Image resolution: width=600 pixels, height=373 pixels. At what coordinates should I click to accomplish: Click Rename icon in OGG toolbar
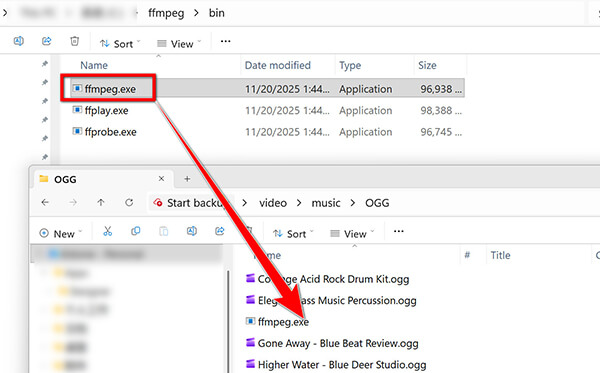(192, 231)
